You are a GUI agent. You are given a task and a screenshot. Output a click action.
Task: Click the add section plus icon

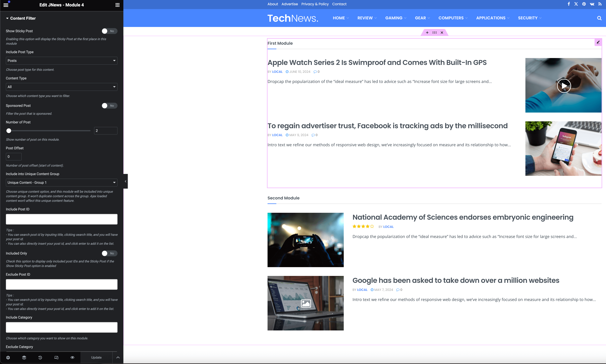tap(427, 33)
